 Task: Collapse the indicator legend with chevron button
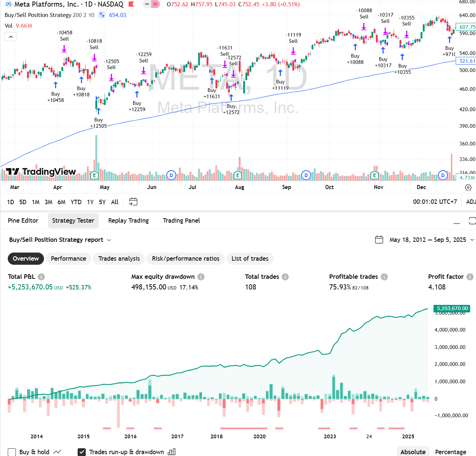coord(11,37)
